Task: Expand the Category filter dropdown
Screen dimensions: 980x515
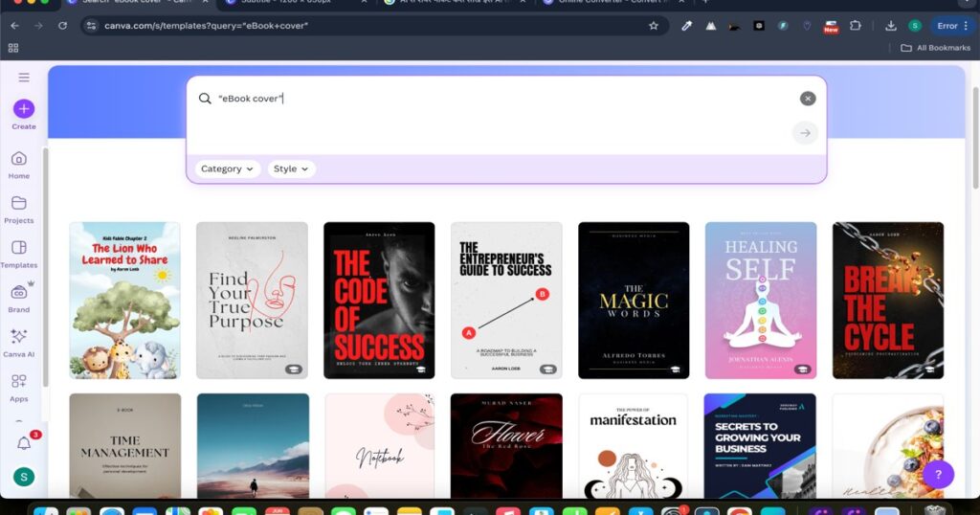Action: pyautogui.click(x=228, y=168)
